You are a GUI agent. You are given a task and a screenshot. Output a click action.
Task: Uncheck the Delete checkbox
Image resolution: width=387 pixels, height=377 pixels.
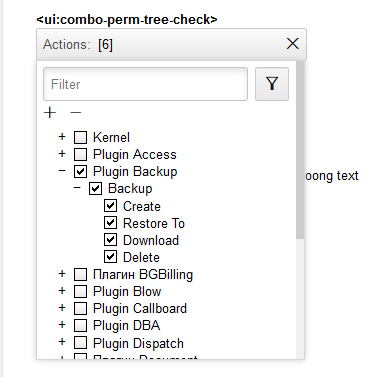(110, 257)
